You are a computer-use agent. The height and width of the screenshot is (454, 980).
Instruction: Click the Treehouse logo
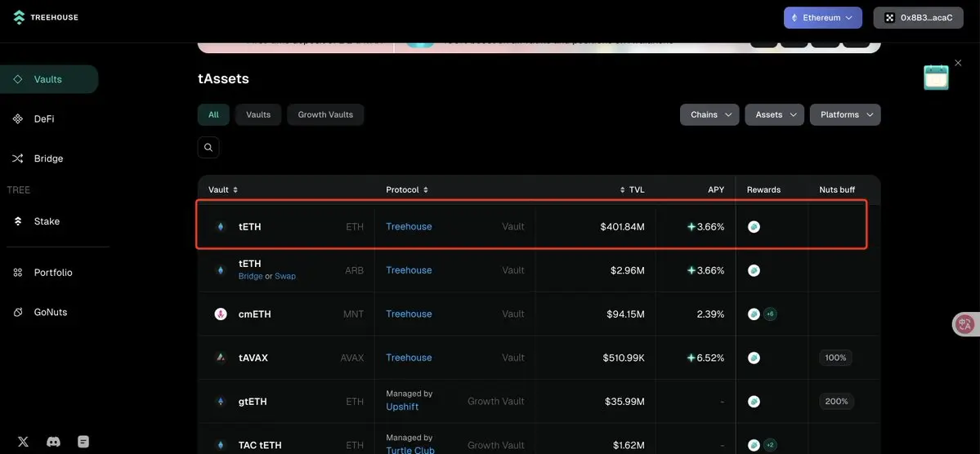pyautogui.click(x=46, y=17)
